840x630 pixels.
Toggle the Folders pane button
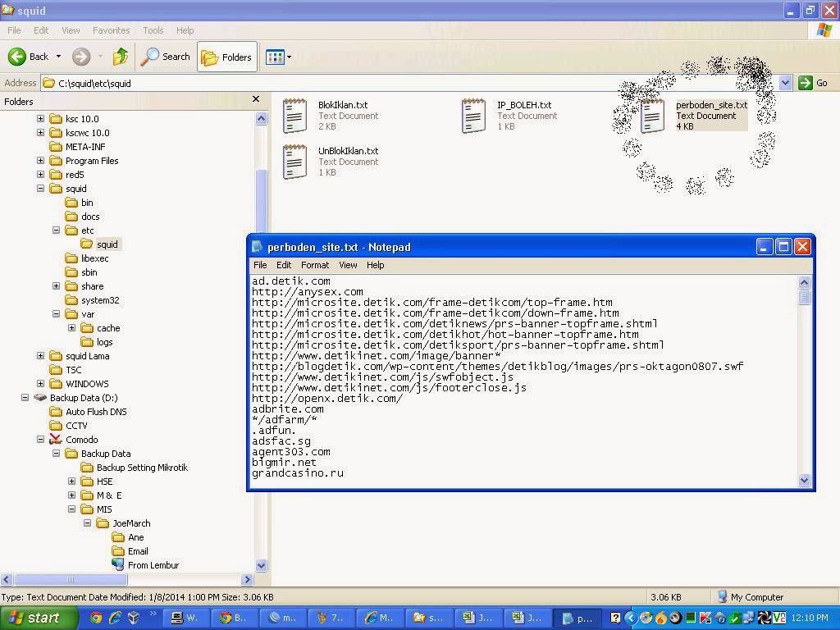(226, 57)
